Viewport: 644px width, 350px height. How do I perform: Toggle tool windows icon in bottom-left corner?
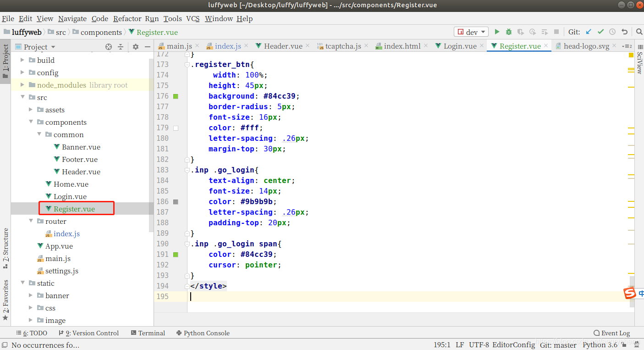pos(5,345)
